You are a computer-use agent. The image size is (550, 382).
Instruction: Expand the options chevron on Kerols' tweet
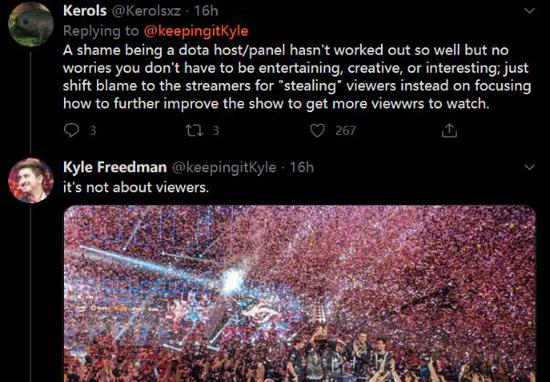(x=529, y=11)
